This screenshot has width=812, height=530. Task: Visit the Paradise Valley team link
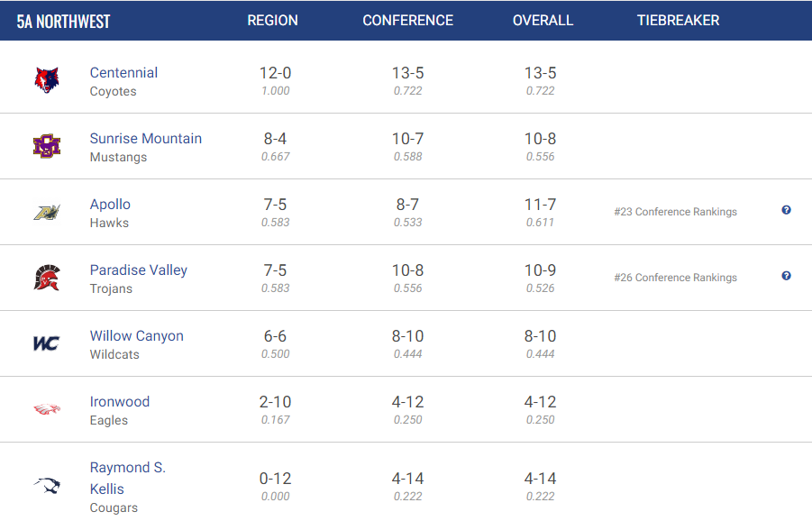[x=138, y=270]
